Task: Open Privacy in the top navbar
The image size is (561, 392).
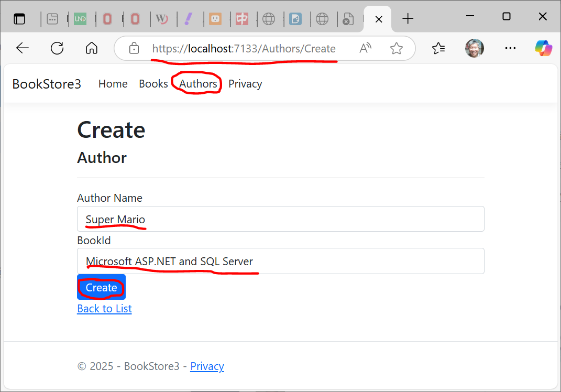Action: point(245,84)
